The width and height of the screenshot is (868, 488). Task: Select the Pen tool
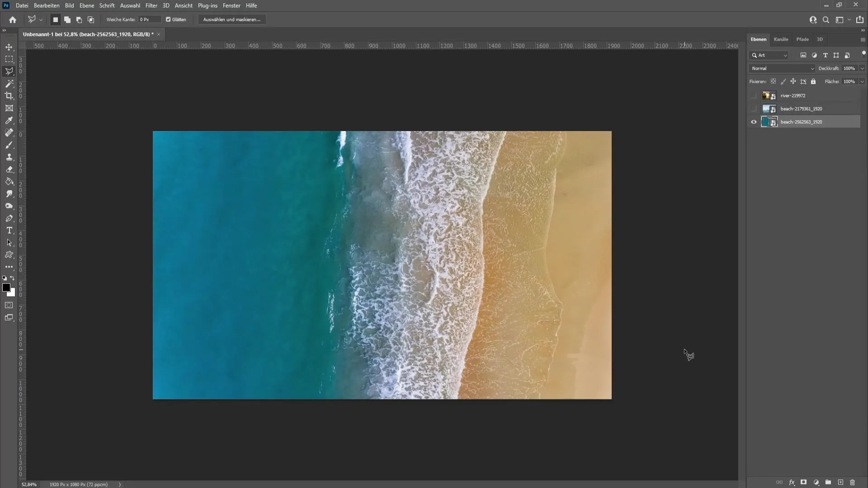pos(9,218)
